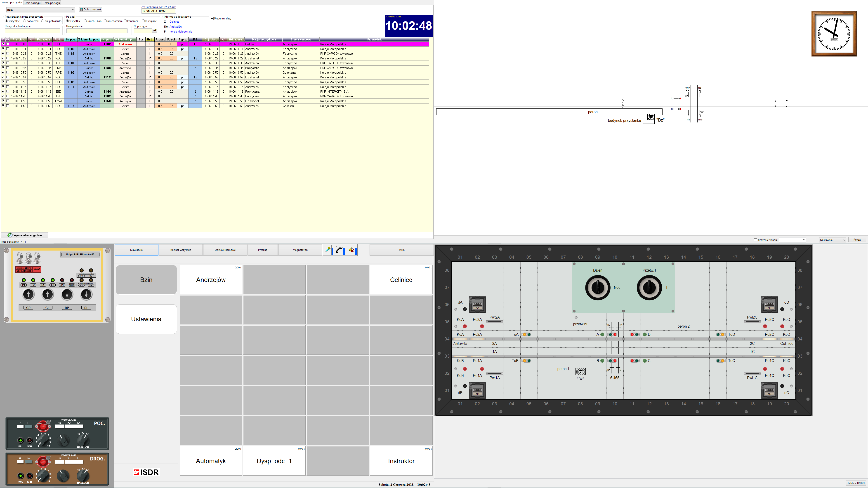Turn the Dzień/Noc rotary switch

[x=597, y=288]
